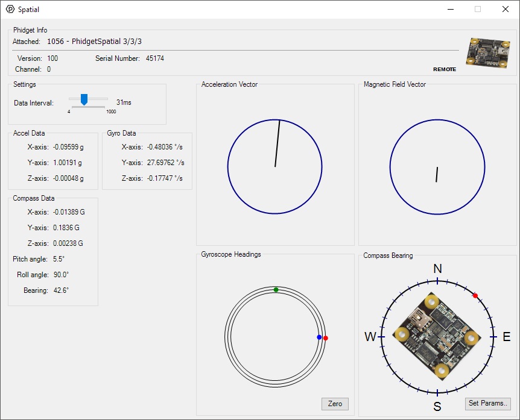
Task: Click the "Acceleration Vector" panel title
Action: click(x=229, y=84)
